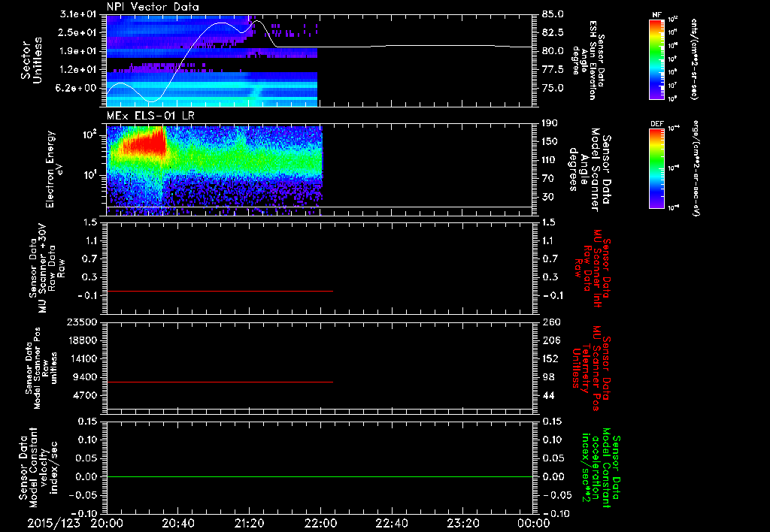This screenshot has width=770, height=532.
Task: Click the '2.5e+01' sector tick value
Action: click(x=78, y=32)
